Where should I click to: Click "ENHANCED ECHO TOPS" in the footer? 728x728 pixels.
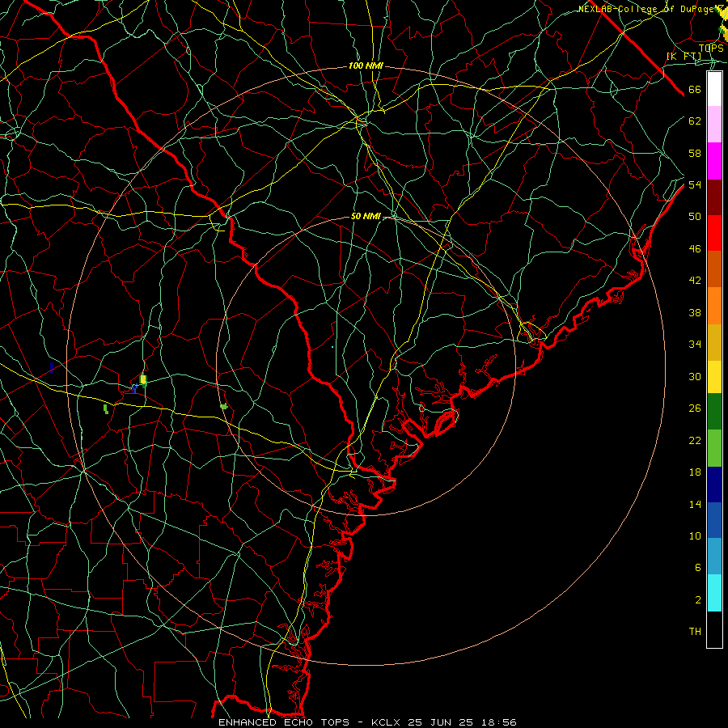pyautogui.click(x=283, y=722)
